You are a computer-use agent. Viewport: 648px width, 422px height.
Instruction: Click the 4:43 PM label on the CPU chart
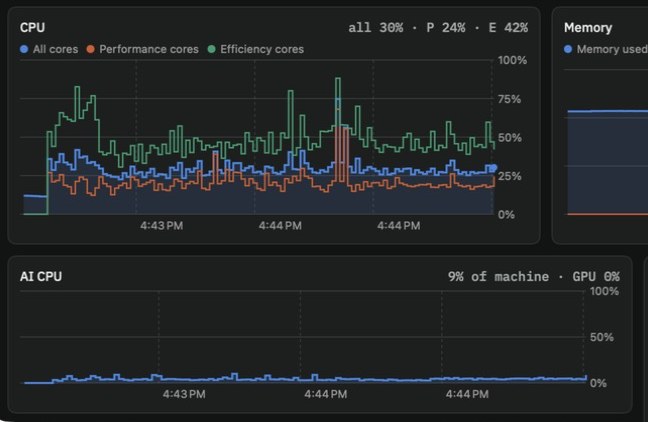[x=162, y=226]
